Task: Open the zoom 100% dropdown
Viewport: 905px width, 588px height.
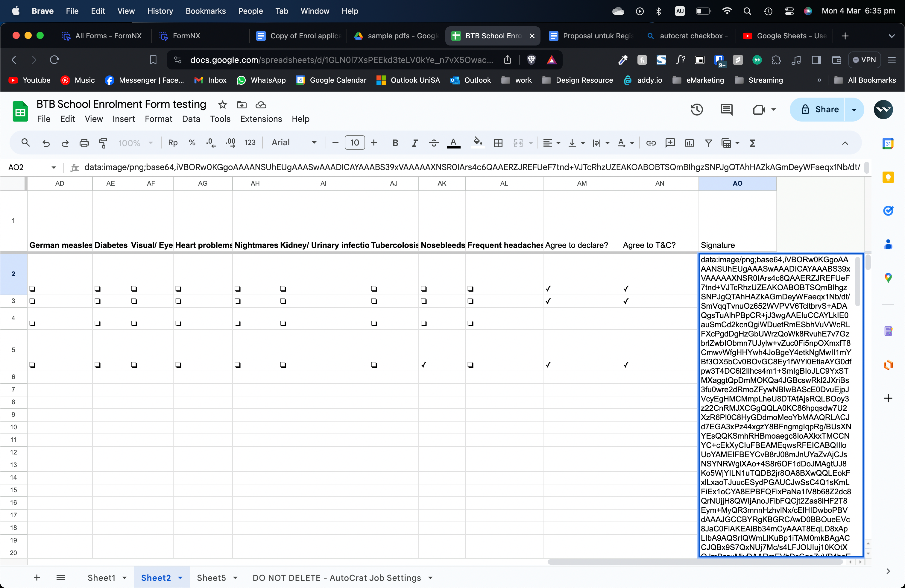Action: point(135,143)
